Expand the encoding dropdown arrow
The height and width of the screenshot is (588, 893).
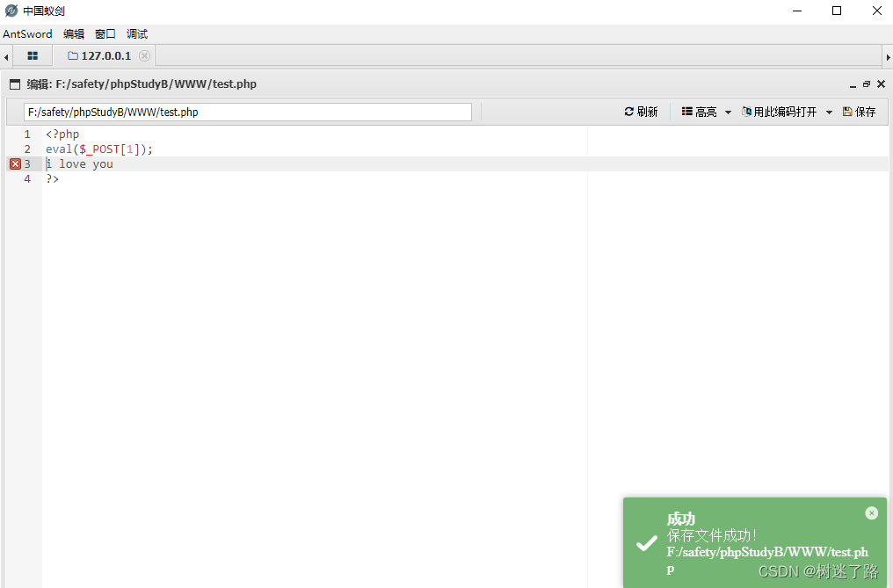(x=829, y=113)
